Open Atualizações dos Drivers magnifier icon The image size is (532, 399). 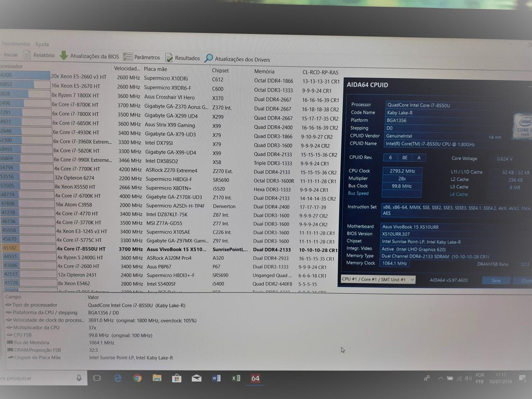click(x=208, y=58)
